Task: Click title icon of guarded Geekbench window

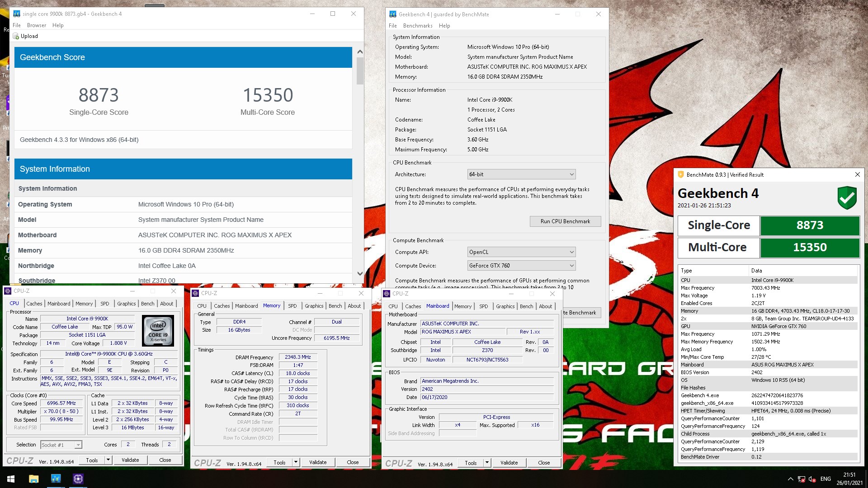Action: click(392, 14)
